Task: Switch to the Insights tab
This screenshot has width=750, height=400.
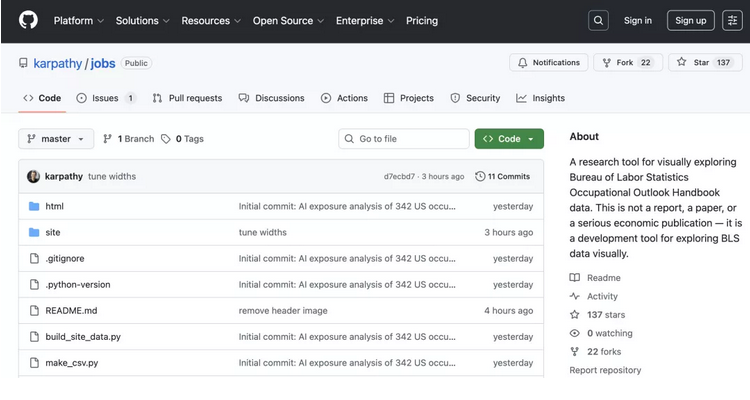Action: tap(540, 98)
